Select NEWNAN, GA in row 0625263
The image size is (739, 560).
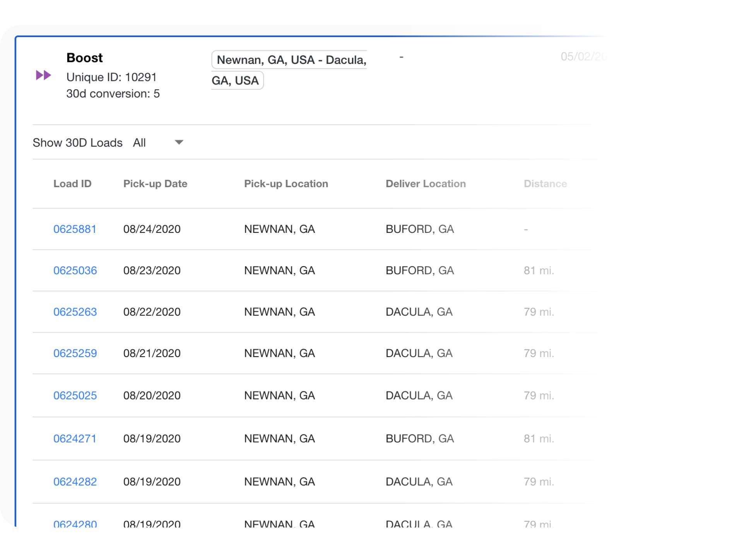click(279, 312)
